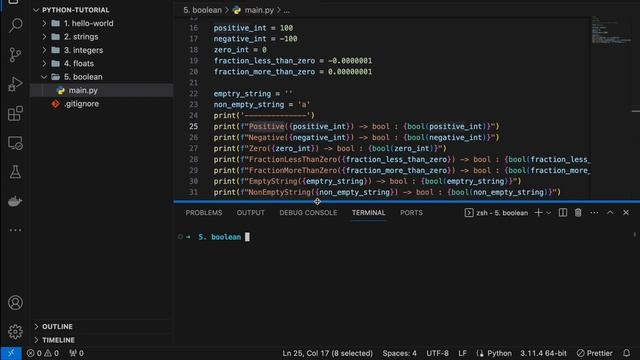This screenshot has width=640, height=360.
Task: Select interpreter 3.11.4 64-bit
Action: pyautogui.click(x=543, y=353)
